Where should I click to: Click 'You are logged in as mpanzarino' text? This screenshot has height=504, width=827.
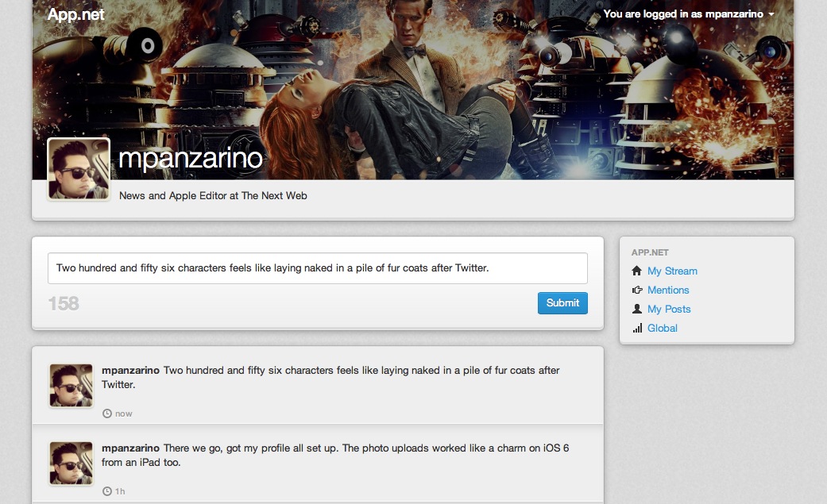(683, 14)
